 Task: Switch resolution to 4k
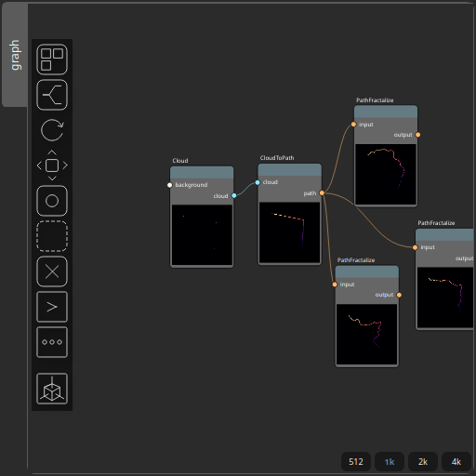[x=456, y=462]
